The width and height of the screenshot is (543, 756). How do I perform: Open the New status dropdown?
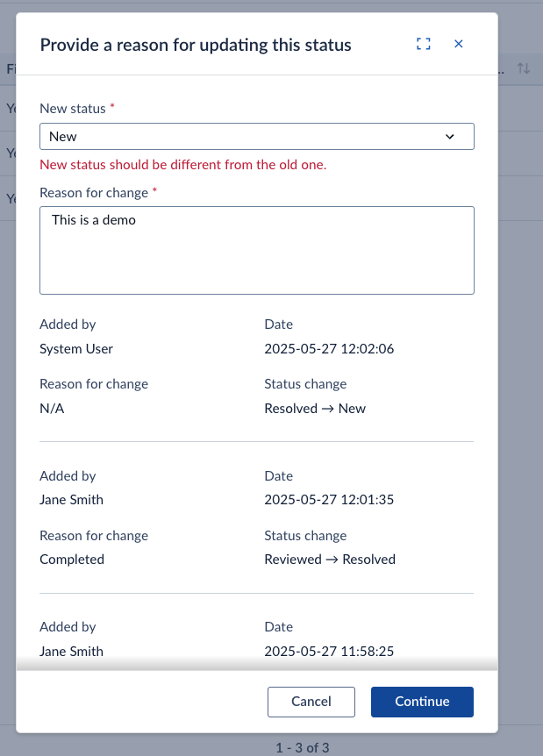coord(256,137)
